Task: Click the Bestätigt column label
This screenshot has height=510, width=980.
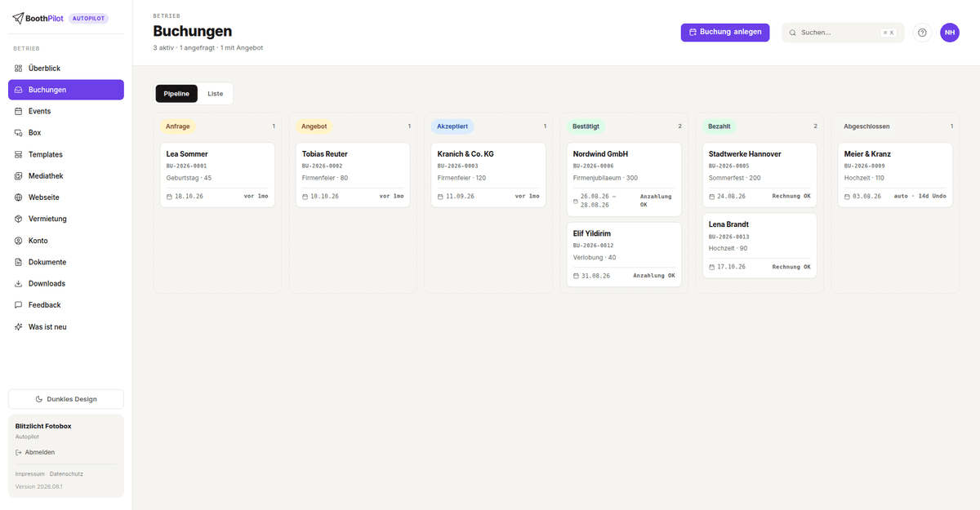Action: coord(586,126)
